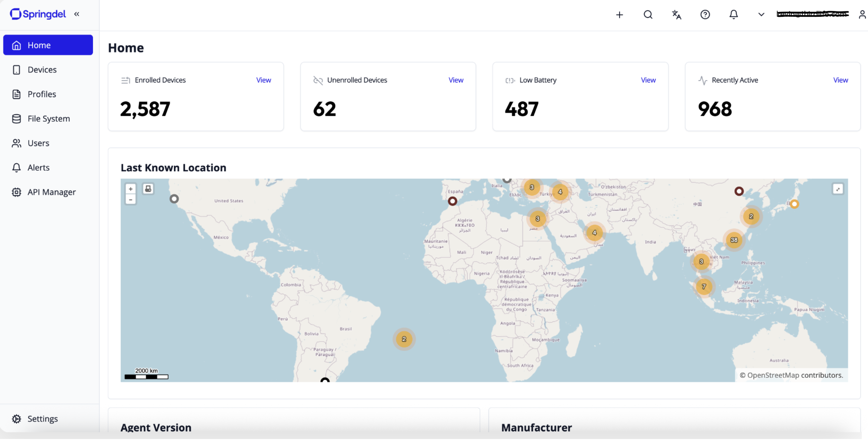Zoom out on the map

130,200
